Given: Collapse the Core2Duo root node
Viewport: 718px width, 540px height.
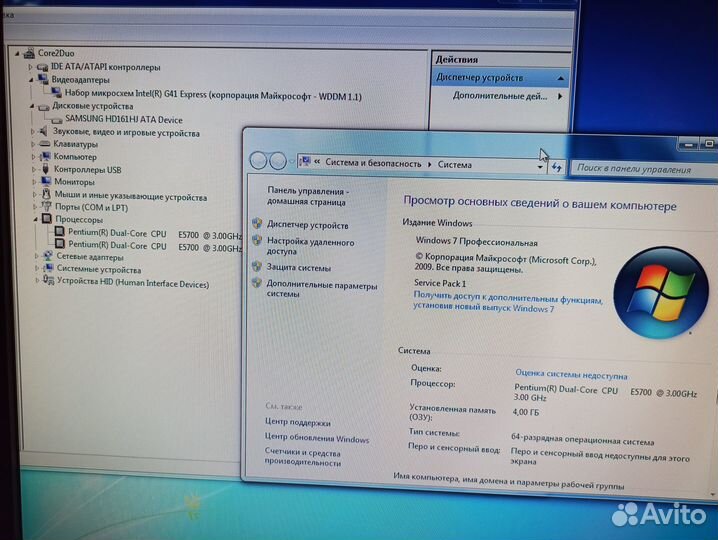Looking at the screenshot, I should (17, 54).
